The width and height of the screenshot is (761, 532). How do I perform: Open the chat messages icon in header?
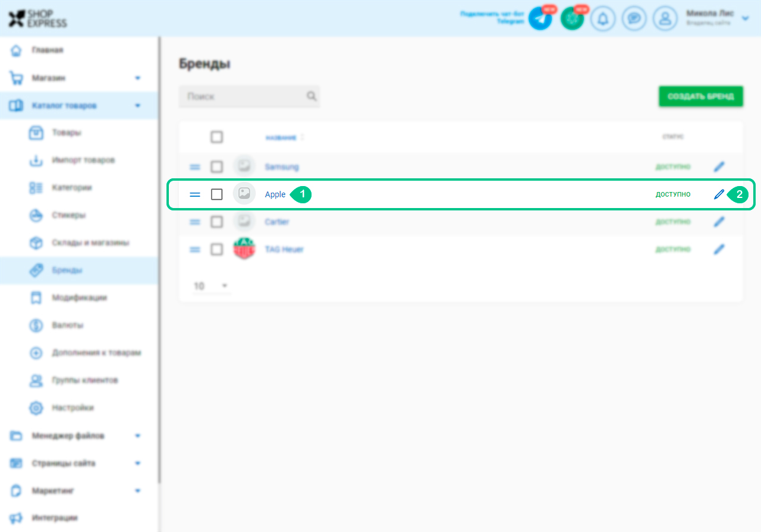point(634,18)
